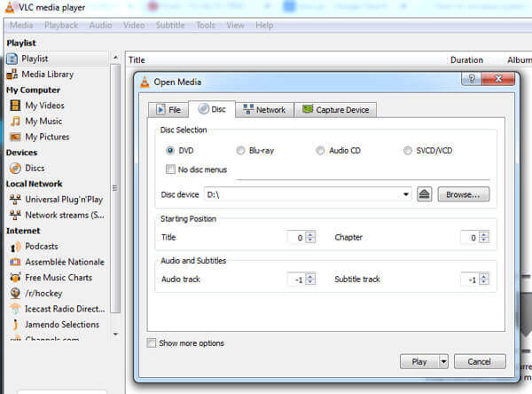
Task: Close the Open Media dialog
Action: (x=498, y=79)
